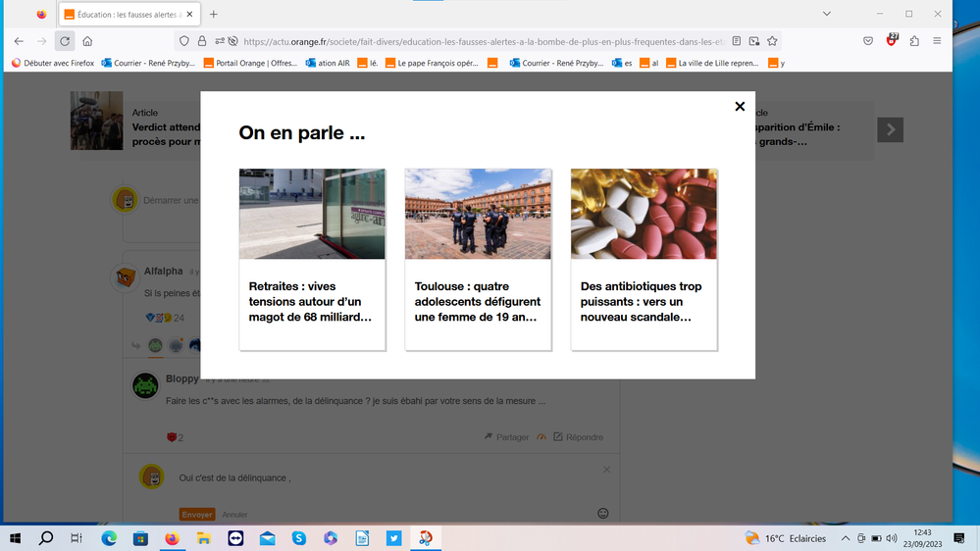Open 'ation AIR' bookmark
Screen dimensions: 980x551
[328, 63]
